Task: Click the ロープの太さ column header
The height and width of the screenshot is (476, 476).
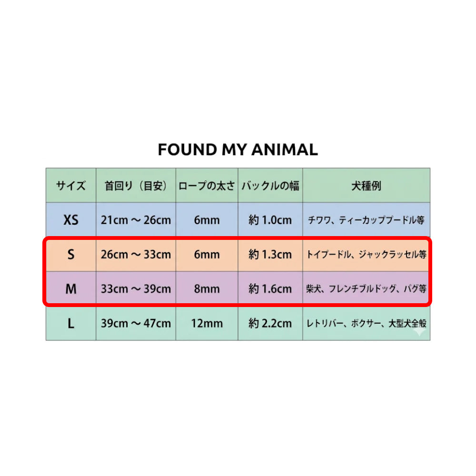Action: (x=207, y=185)
